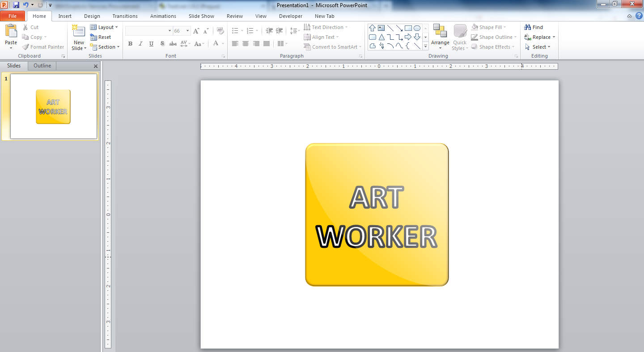Open the font size dropdown showing 66
Screen dimensions: 644x352
182,31
